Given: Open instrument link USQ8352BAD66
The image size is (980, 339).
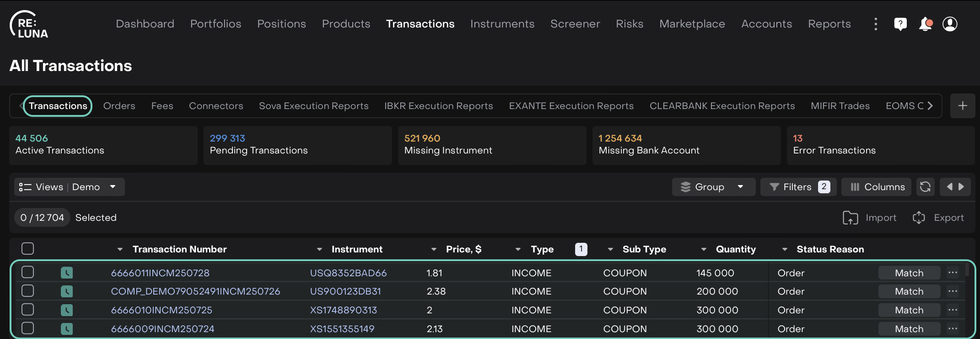Looking at the screenshot, I should point(348,273).
